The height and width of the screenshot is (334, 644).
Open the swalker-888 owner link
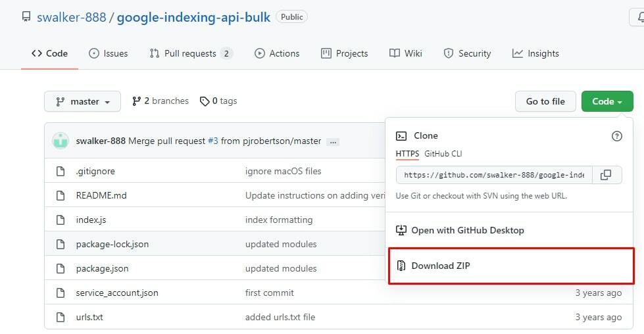[72, 17]
